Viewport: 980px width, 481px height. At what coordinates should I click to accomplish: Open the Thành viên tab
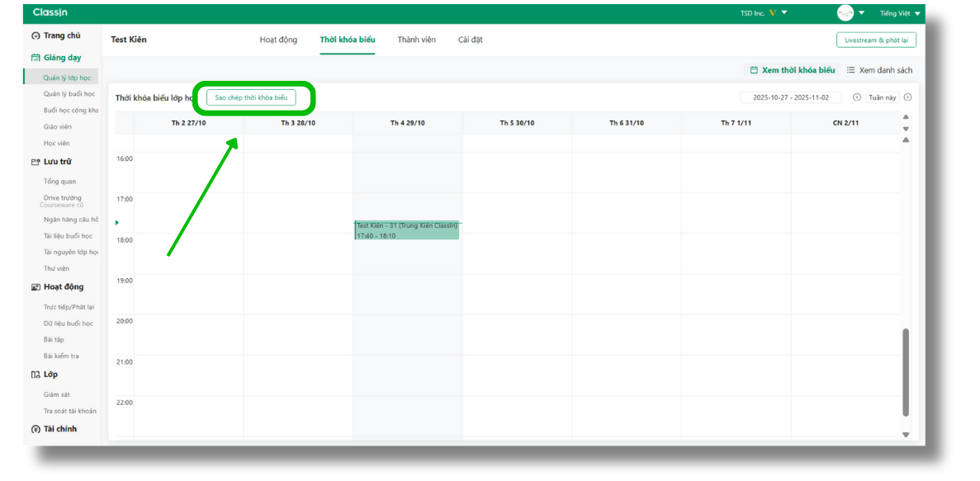[x=416, y=40]
